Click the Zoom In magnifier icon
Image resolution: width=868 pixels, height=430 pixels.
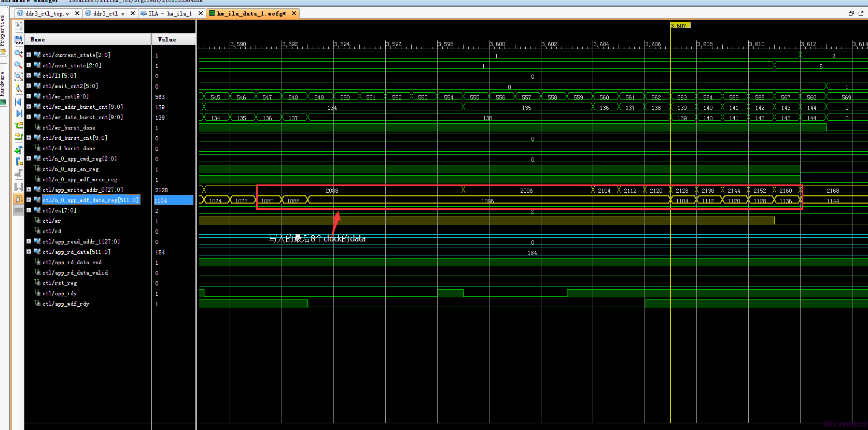(x=19, y=53)
